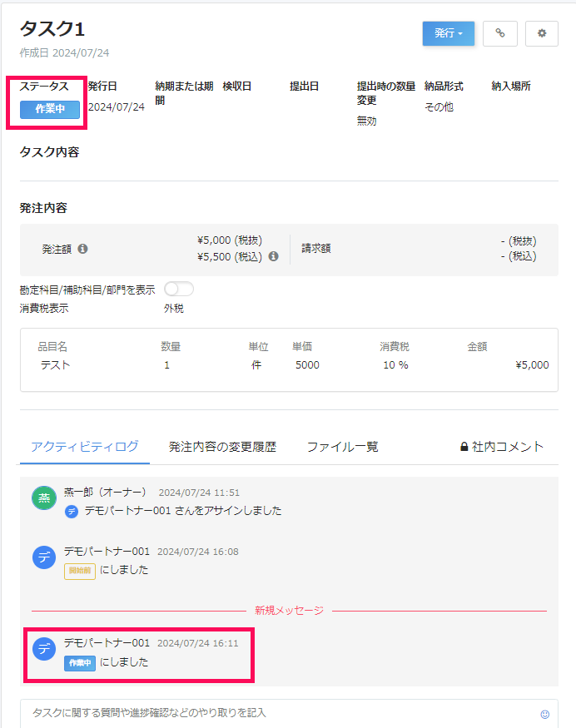Viewport: 576px width, 728px height.
Task: Click デモパートナー001 name at 16:11
Action: click(107, 643)
